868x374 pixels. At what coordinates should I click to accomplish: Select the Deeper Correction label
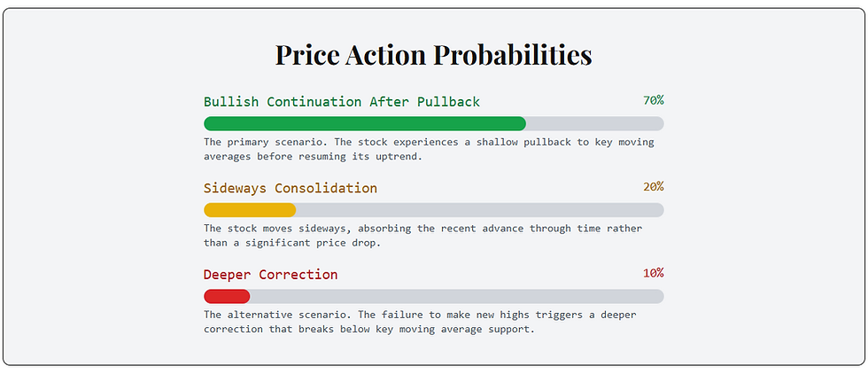[270, 275]
